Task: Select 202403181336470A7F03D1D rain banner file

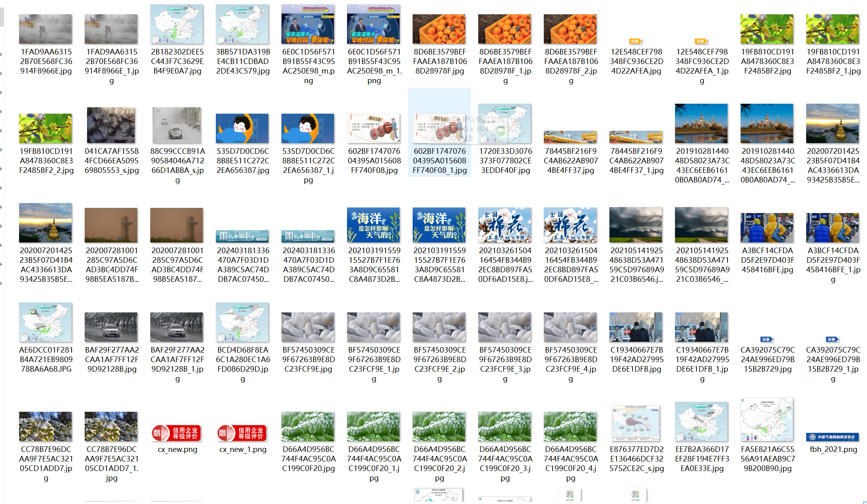Action: (x=242, y=236)
